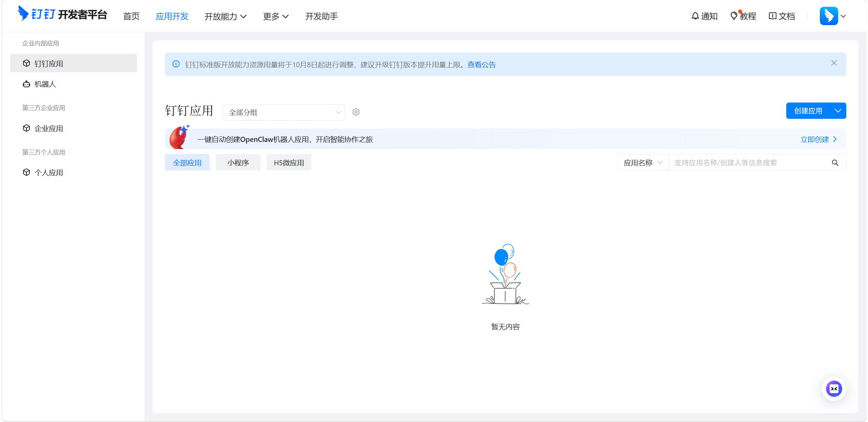Go to 首页 in top navigation

[131, 16]
